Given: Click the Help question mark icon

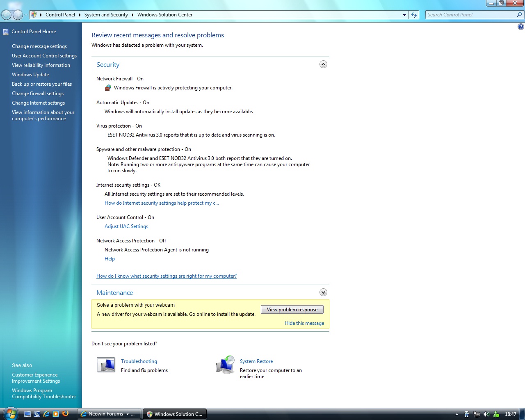Looking at the screenshot, I should tap(520, 26).
